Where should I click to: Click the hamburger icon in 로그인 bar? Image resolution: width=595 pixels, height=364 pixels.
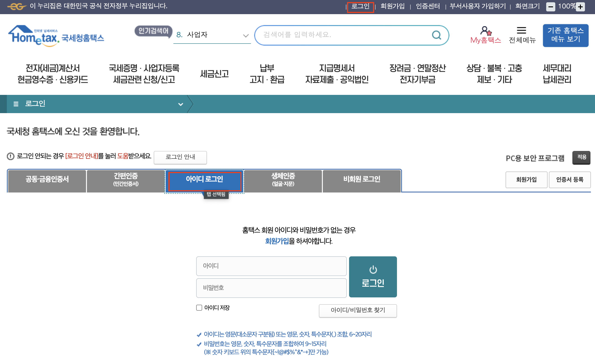coord(16,104)
